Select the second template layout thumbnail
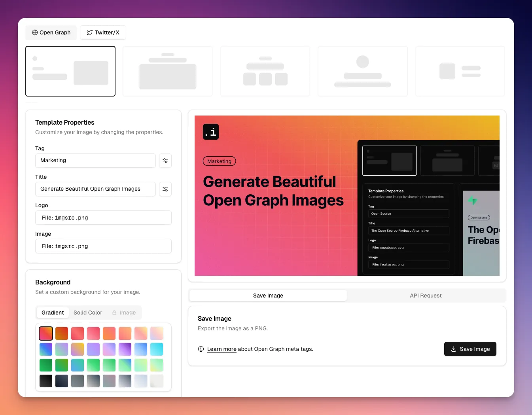 pos(167,71)
